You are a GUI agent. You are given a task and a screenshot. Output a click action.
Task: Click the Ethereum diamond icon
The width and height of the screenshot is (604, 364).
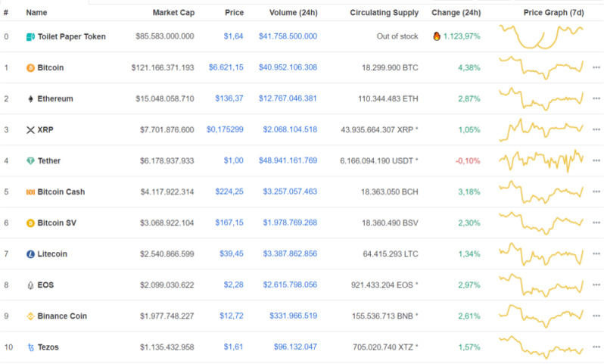point(30,98)
